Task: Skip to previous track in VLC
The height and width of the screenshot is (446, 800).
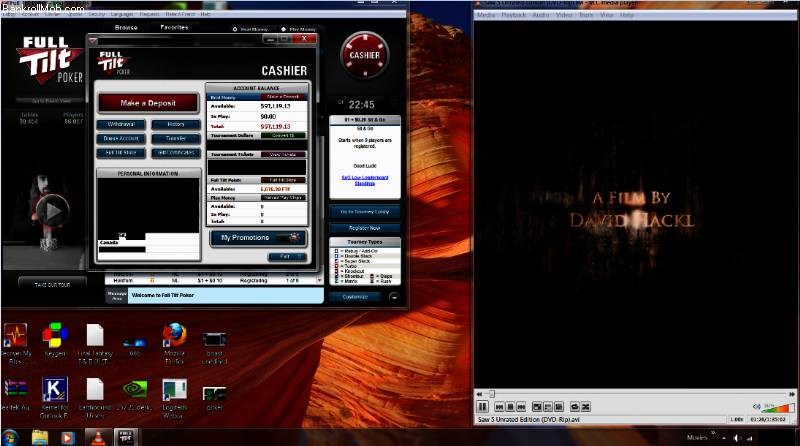Action: [499, 407]
